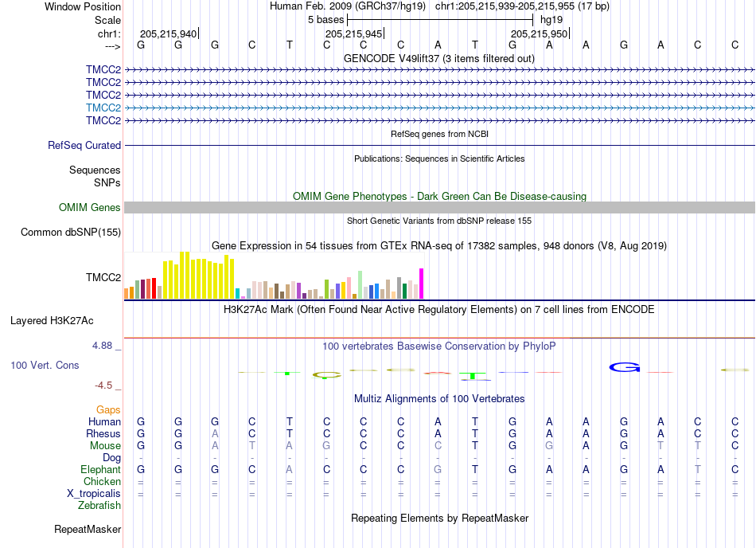Click the olive C logo in the conservation track

tap(327, 375)
